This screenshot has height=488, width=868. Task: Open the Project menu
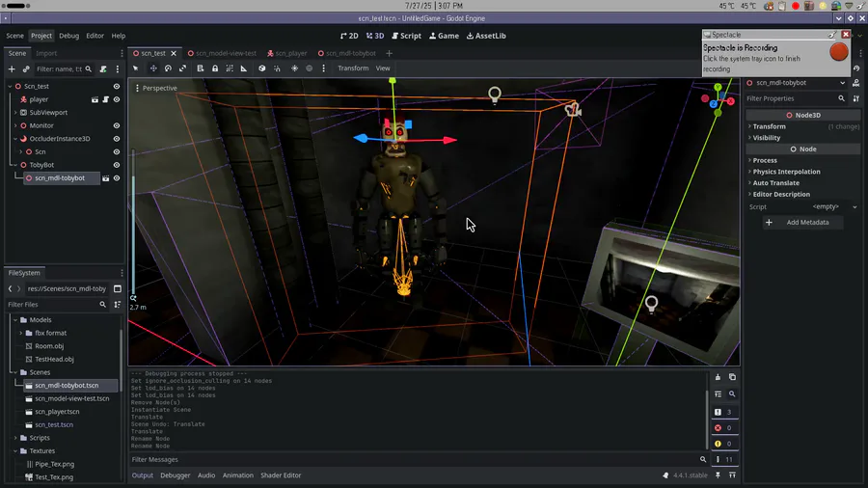point(41,36)
